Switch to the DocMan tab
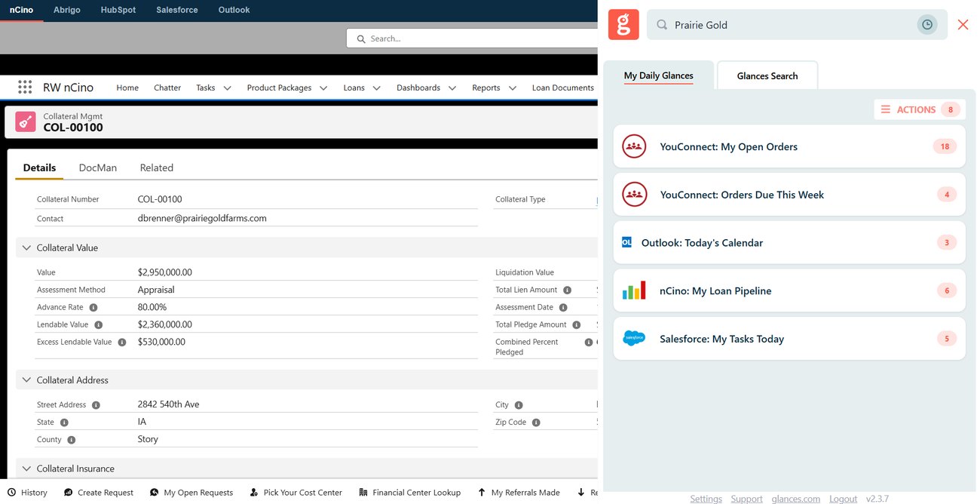This screenshot has height=504, width=980. coord(98,167)
